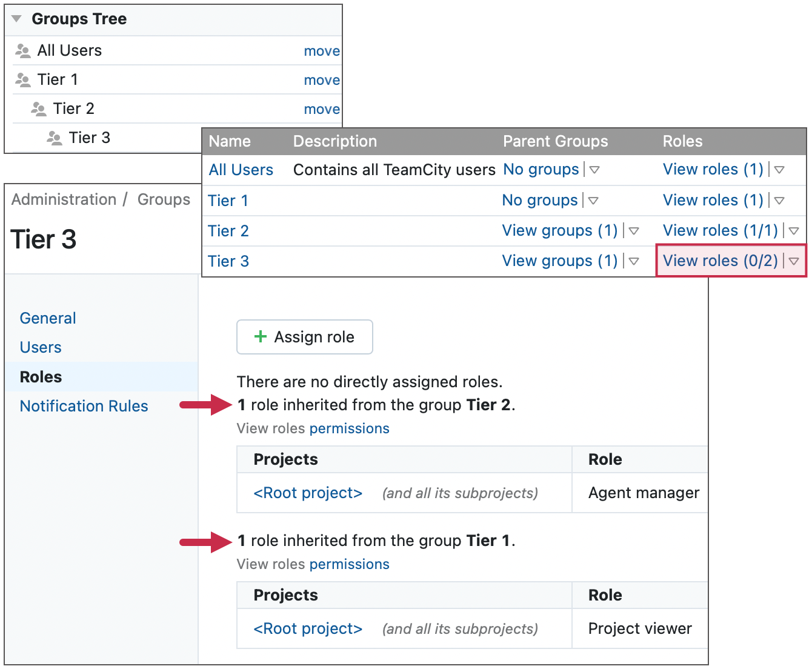Expand the Roles dropdown arrow for Tier 1
The width and height of the screenshot is (812, 669).
click(780, 201)
